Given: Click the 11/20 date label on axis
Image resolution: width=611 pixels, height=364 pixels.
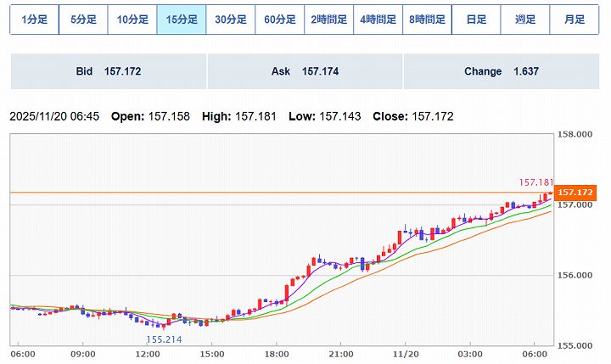Looking at the screenshot, I should point(406,353).
